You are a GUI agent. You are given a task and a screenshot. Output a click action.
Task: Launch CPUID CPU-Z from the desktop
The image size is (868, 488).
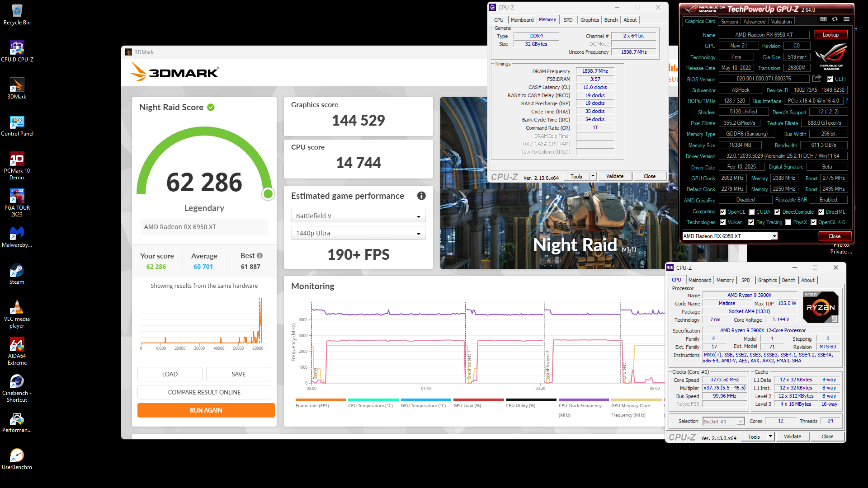[x=17, y=51]
